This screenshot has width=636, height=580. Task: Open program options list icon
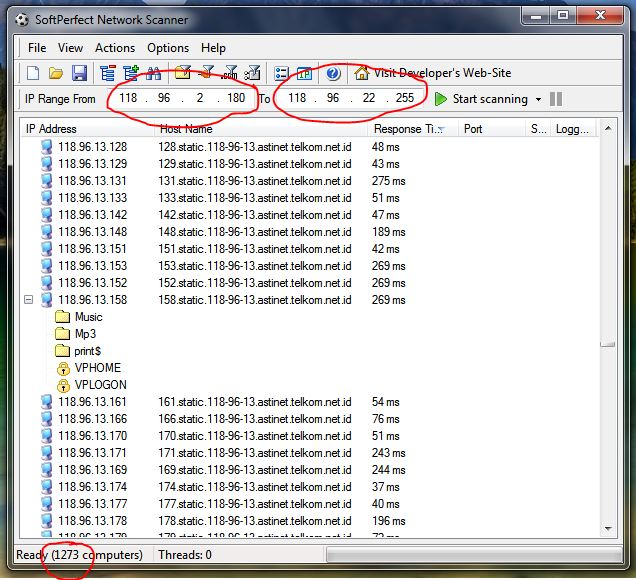(281, 73)
